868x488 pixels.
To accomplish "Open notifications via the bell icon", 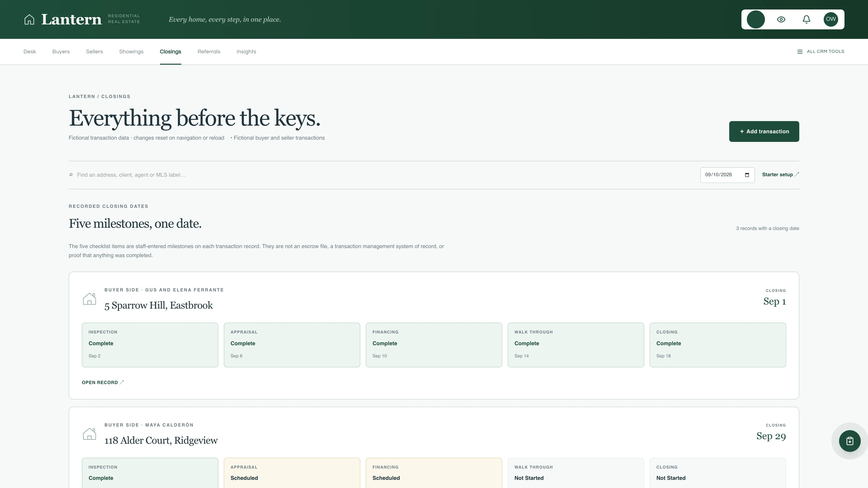I will (x=806, y=19).
